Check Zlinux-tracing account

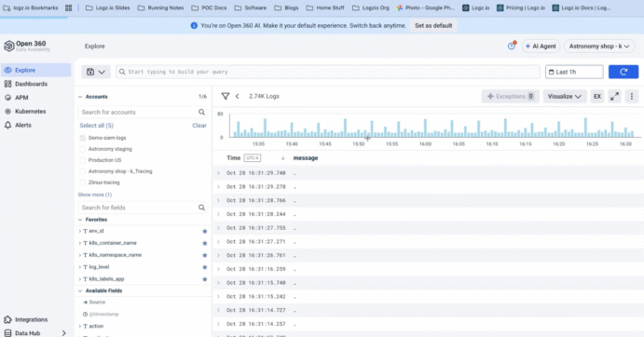[x=83, y=182]
